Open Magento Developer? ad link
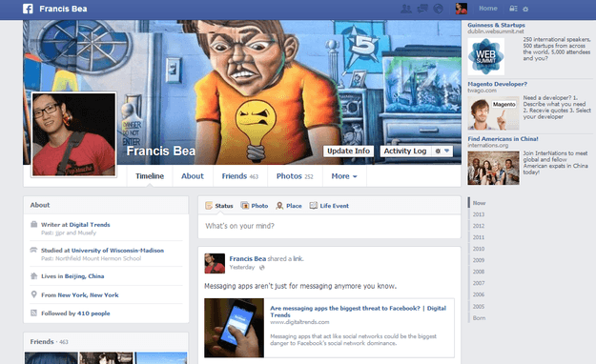This screenshot has width=596, height=364. tap(497, 84)
